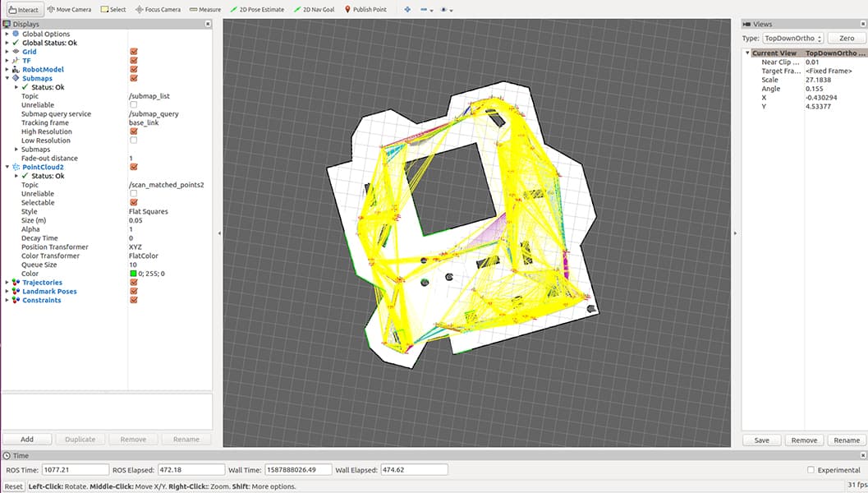Click the Add display button
Screen dimensions: 868x493
pos(27,440)
